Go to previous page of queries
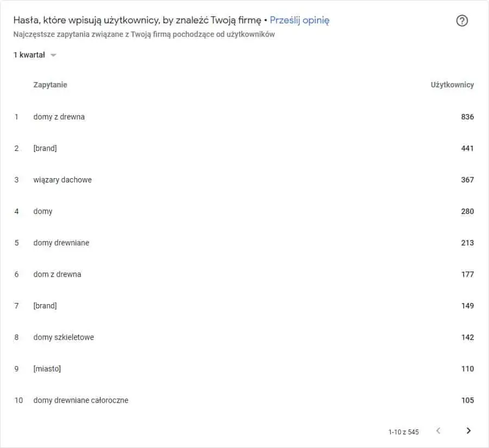 click(x=438, y=431)
